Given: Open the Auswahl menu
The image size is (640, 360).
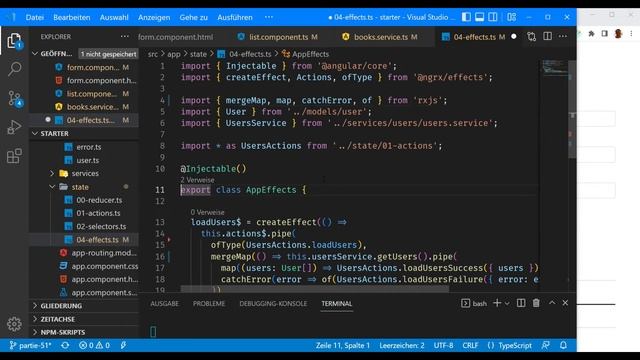Looking at the screenshot, I should coord(114,17).
